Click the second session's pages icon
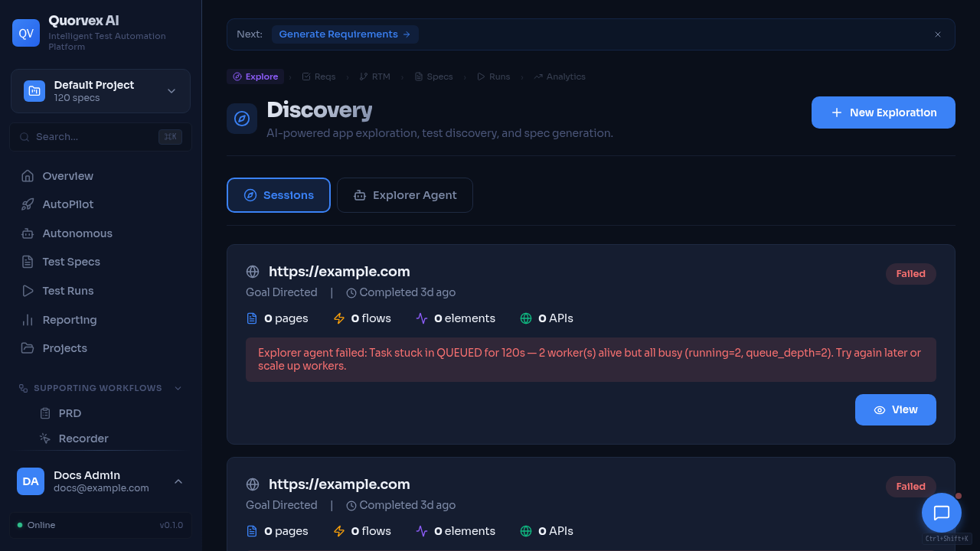The image size is (980, 551). pyautogui.click(x=252, y=531)
